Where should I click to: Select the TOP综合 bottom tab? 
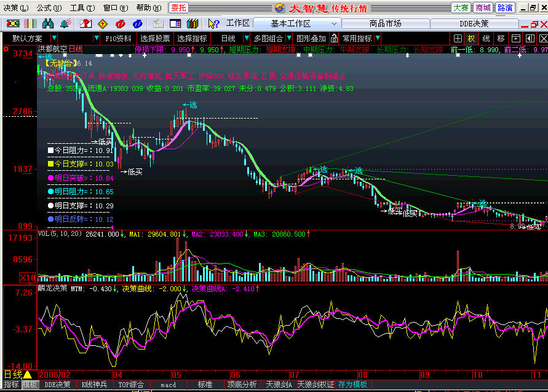pos(131,385)
